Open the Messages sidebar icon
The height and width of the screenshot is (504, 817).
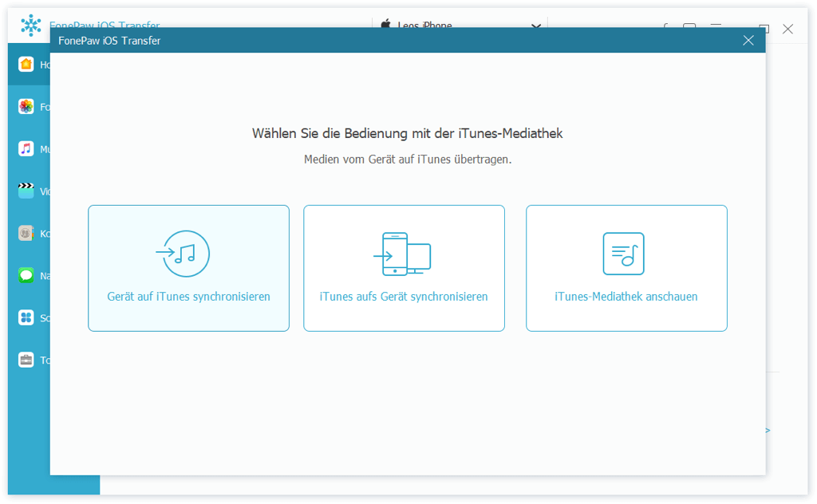[x=26, y=275]
